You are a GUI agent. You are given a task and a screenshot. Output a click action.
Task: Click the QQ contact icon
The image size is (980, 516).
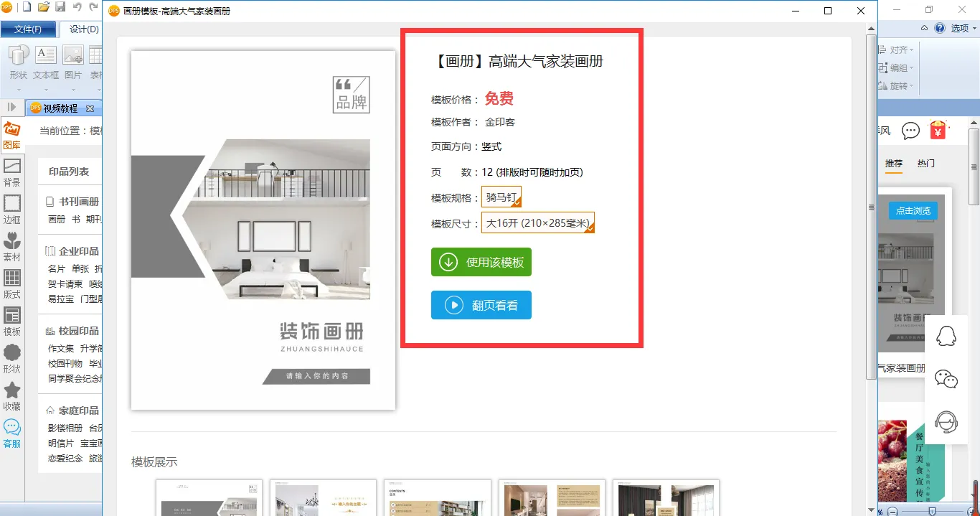click(x=946, y=336)
